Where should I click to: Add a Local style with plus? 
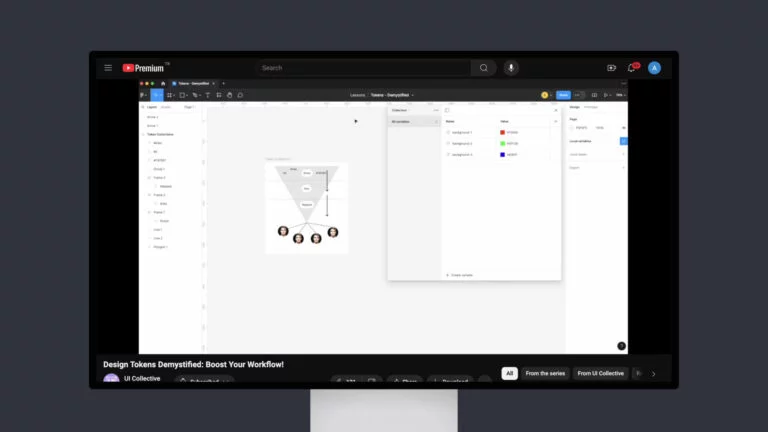(624, 155)
